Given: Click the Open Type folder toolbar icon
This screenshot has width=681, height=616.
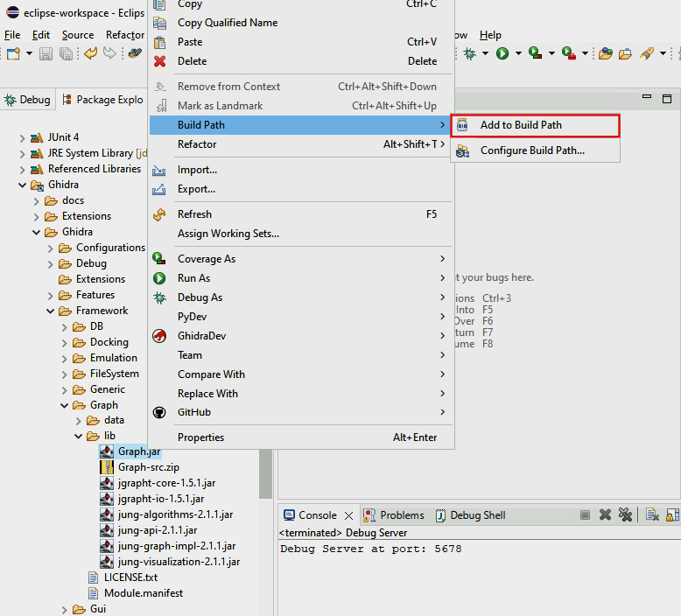Looking at the screenshot, I should [605, 53].
